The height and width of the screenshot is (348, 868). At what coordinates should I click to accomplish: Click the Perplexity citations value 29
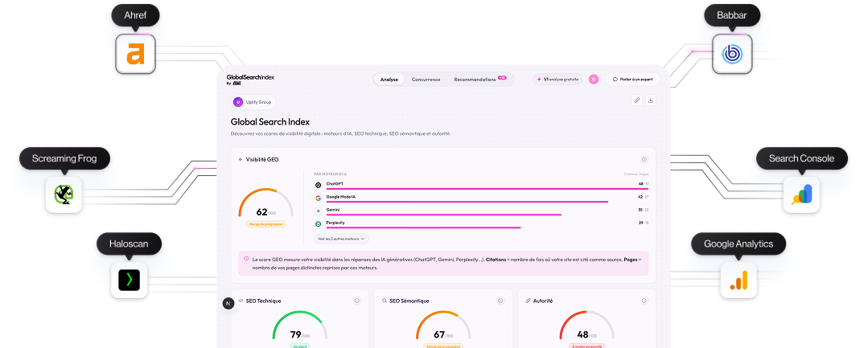tap(640, 223)
